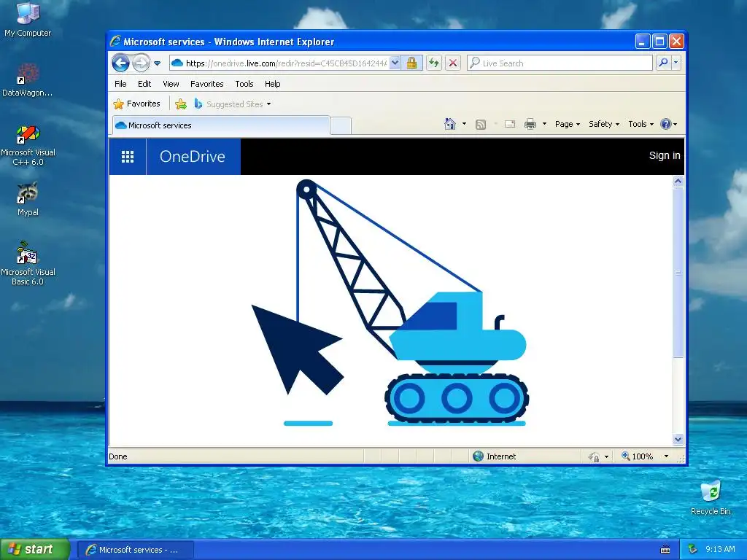Click the RSS feeds icon
The image size is (747, 560).
click(x=481, y=124)
